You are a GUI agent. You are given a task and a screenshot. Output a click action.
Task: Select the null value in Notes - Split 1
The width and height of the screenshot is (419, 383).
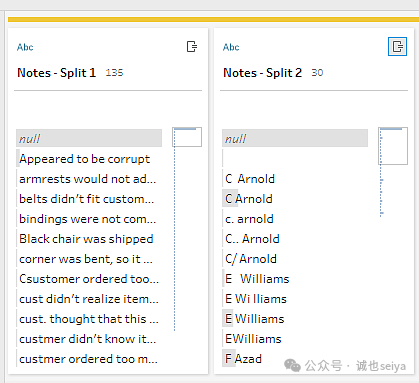(89, 138)
